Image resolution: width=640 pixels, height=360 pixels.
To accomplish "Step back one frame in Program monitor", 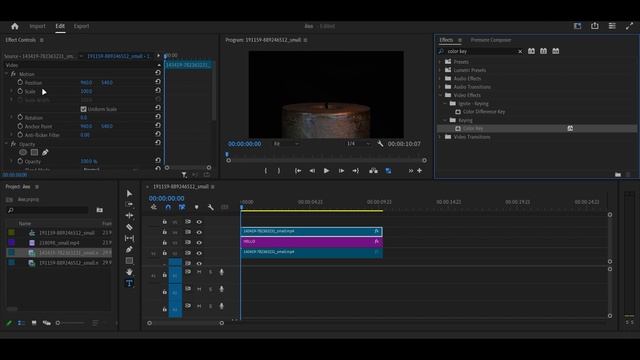I will [x=312, y=171].
